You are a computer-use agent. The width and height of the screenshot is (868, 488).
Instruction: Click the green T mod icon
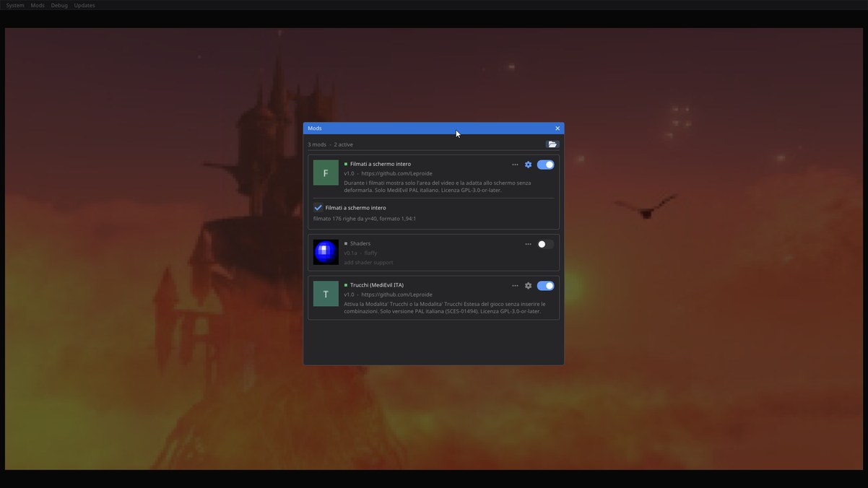pos(326,294)
